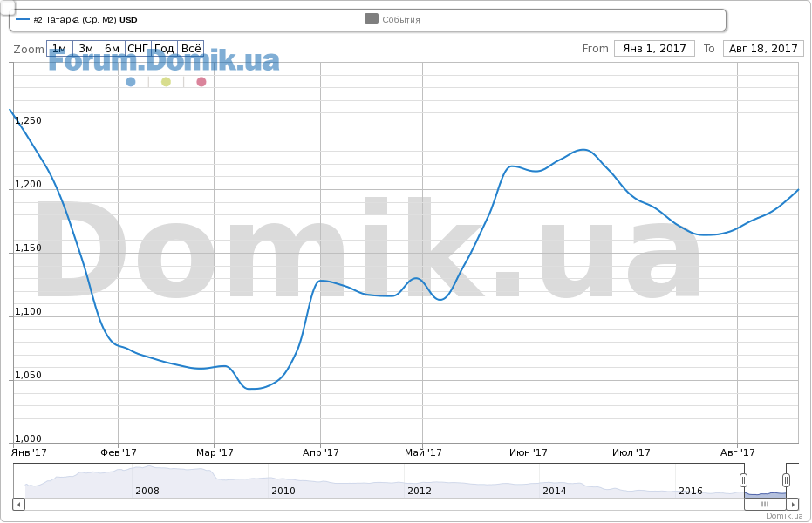Image resolution: width=812 pixels, height=523 pixels.
Task: Show all data with Всё zoom
Action: (191, 49)
